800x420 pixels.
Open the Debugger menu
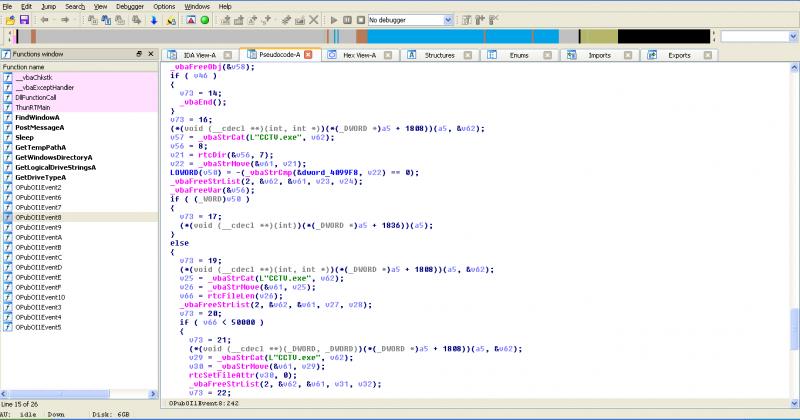(x=130, y=6)
